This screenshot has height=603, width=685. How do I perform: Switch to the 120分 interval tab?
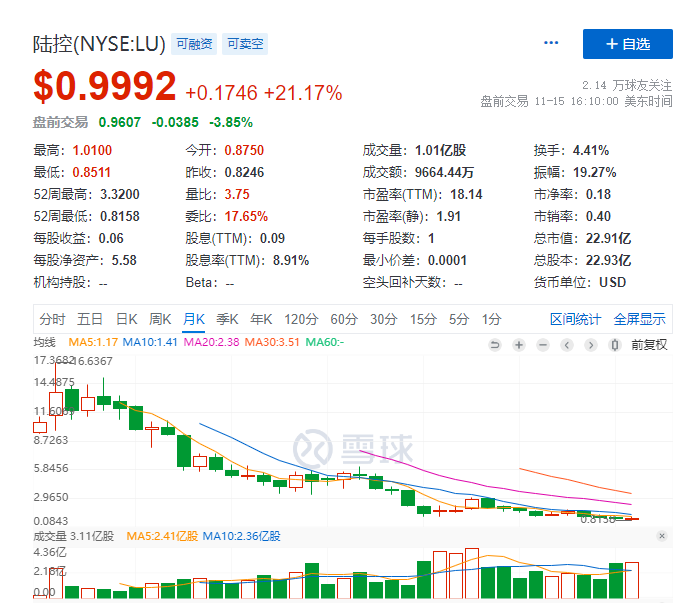(x=301, y=319)
